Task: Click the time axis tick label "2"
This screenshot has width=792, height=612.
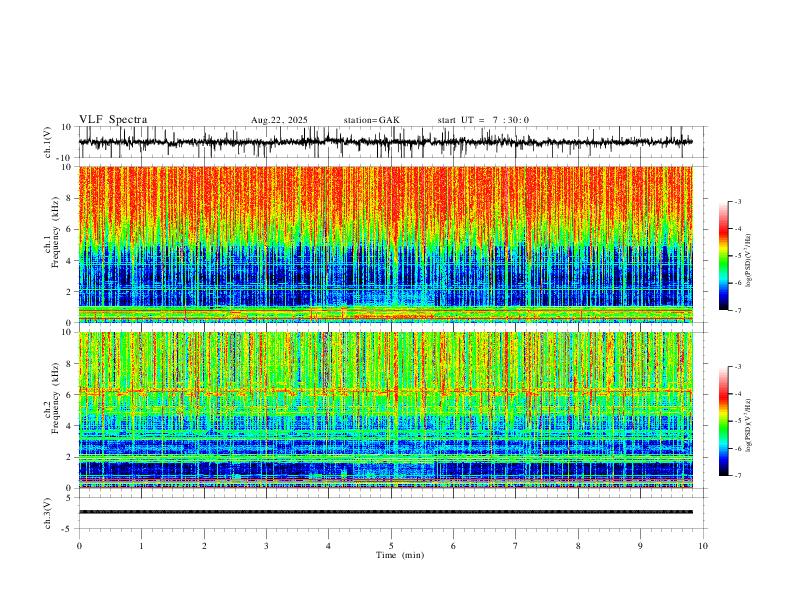Action: click(204, 546)
